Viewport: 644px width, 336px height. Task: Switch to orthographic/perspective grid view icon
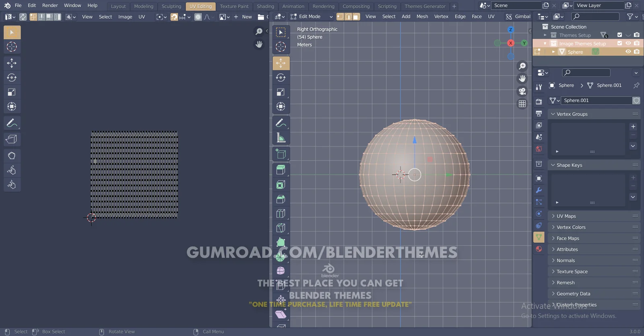(522, 104)
